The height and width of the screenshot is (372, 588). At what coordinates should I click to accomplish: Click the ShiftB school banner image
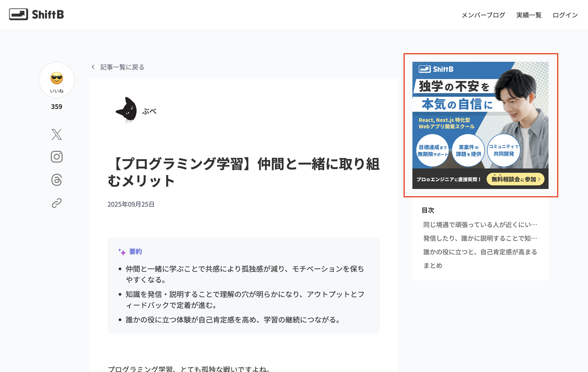(480, 115)
